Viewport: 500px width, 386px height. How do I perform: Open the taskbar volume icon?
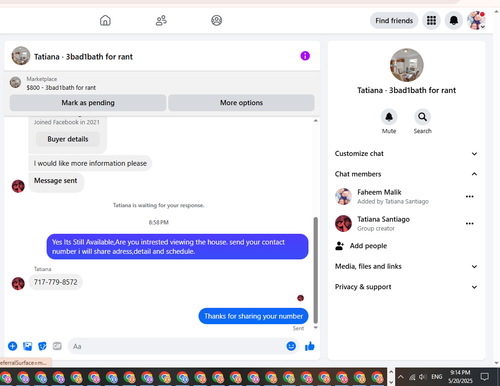pos(423,377)
